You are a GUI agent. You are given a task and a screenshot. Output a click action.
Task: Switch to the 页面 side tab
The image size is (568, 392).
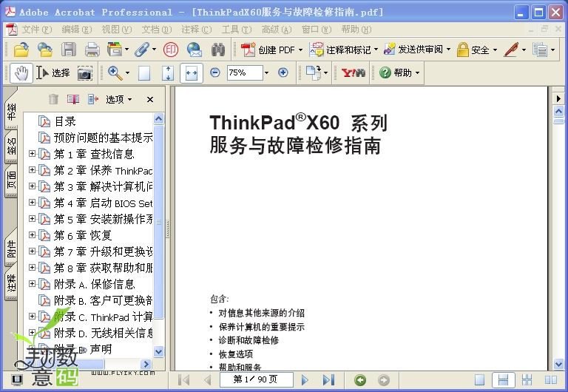tap(11, 180)
